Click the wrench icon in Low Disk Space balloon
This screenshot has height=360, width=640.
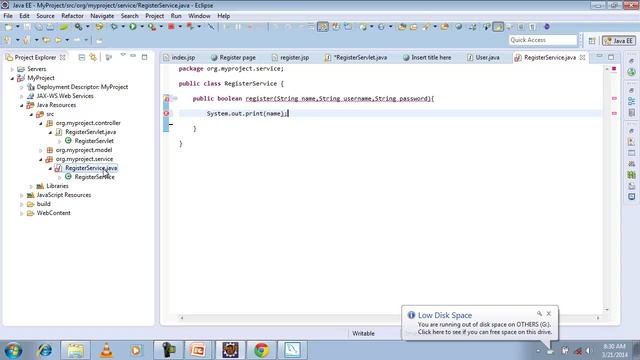point(539,313)
